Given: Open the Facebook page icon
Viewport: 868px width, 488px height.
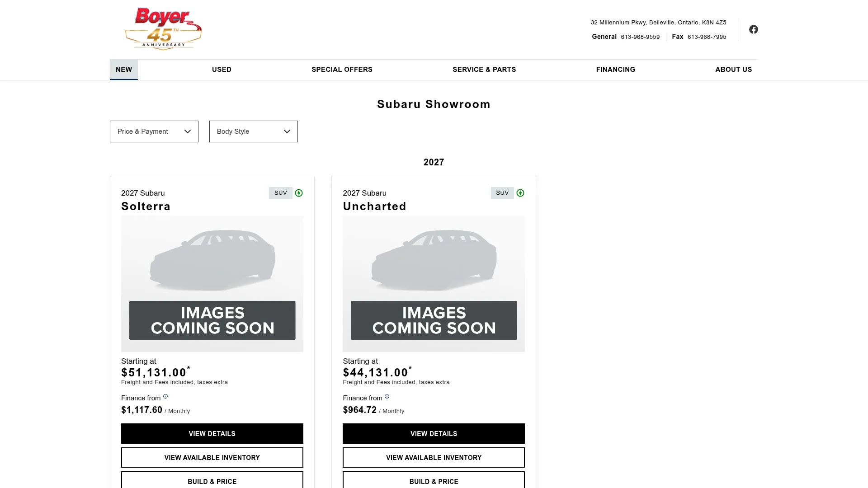Looking at the screenshot, I should pyautogui.click(x=753, y=29).
